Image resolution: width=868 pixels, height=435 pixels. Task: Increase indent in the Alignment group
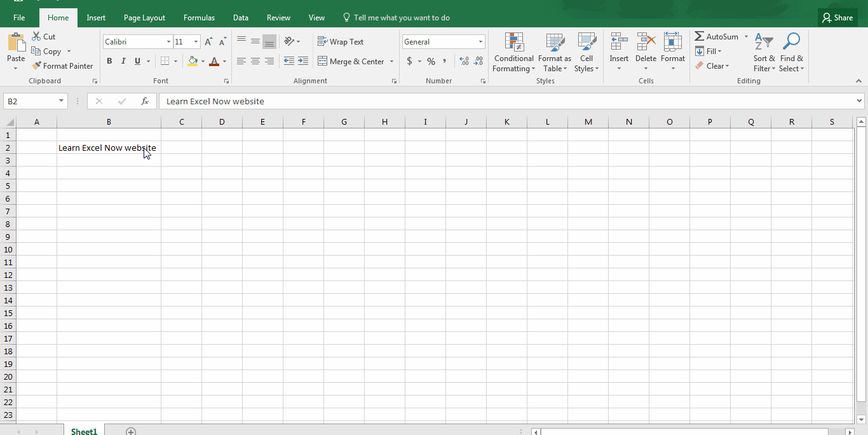click(303, 61)
